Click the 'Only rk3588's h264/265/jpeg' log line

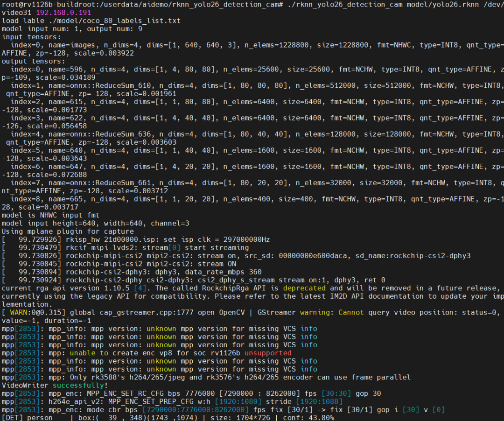pyautogui.click(x=206, y=377)
